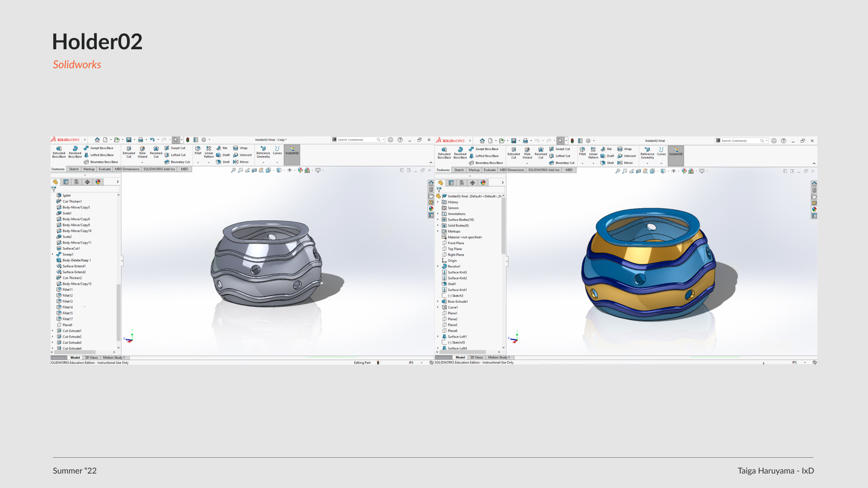Switch to Sketch tab in left window
Image resolution: width=868 pixels, height=488 pixels.
tap(74, 169)
